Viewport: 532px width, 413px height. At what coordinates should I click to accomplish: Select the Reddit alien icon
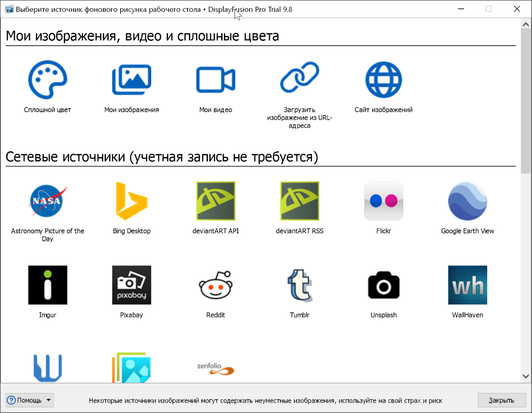(x=216, y=285)
